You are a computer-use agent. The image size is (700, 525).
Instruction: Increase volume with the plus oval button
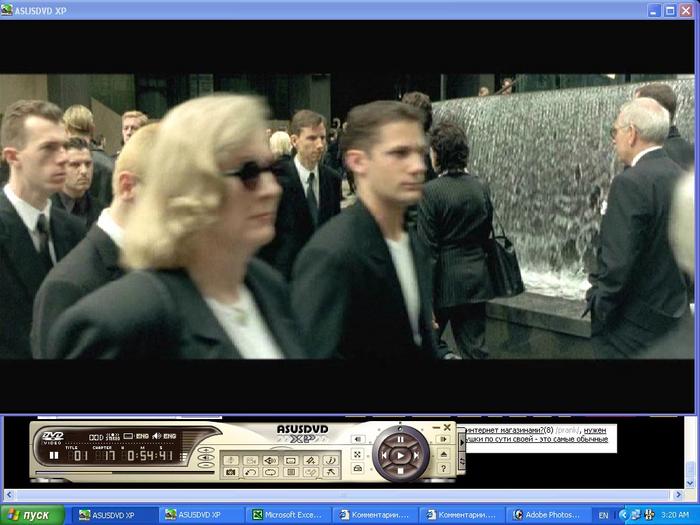206,450
